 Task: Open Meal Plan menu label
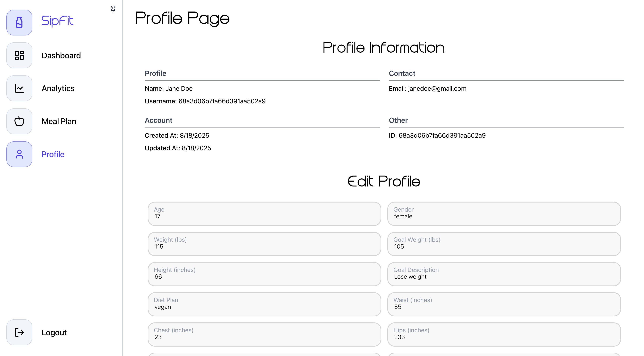coord(59,121)
